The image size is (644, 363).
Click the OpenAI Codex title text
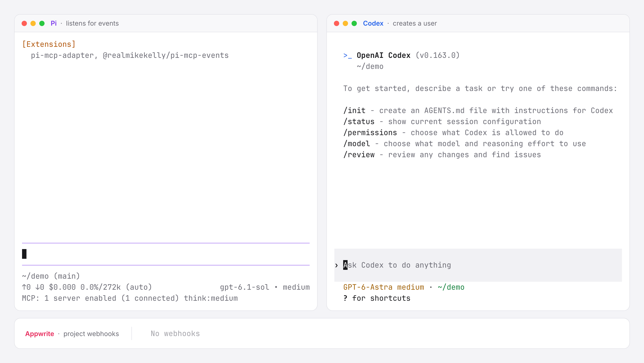pos(384,55)
